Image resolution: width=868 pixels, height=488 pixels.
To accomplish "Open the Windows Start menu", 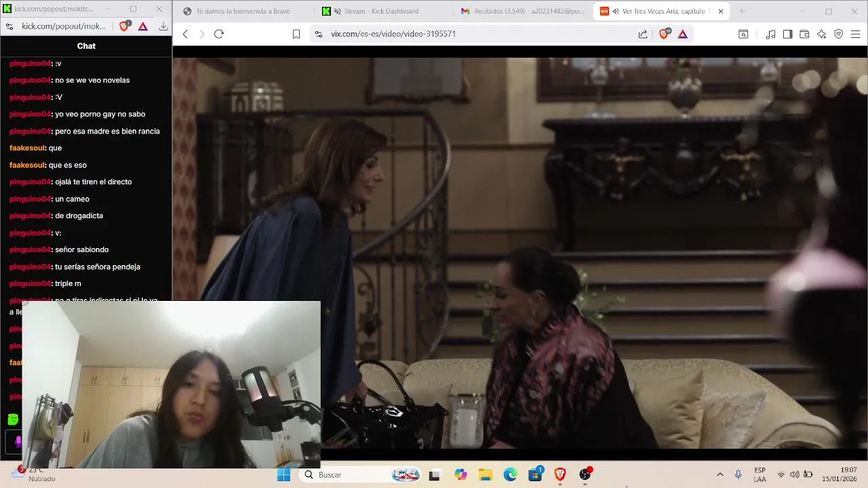I will tap(283, 474).
